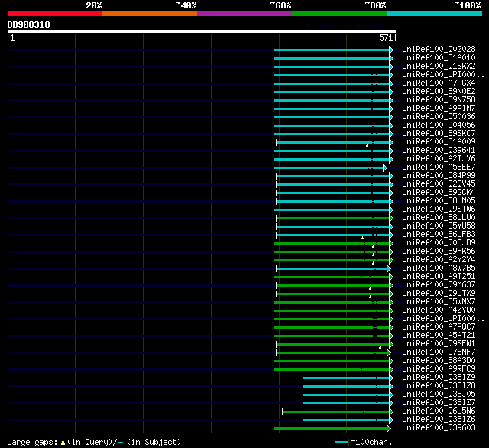
Task: Select the UniRef100_Q50036 hit label
Action: coord(439,117)
